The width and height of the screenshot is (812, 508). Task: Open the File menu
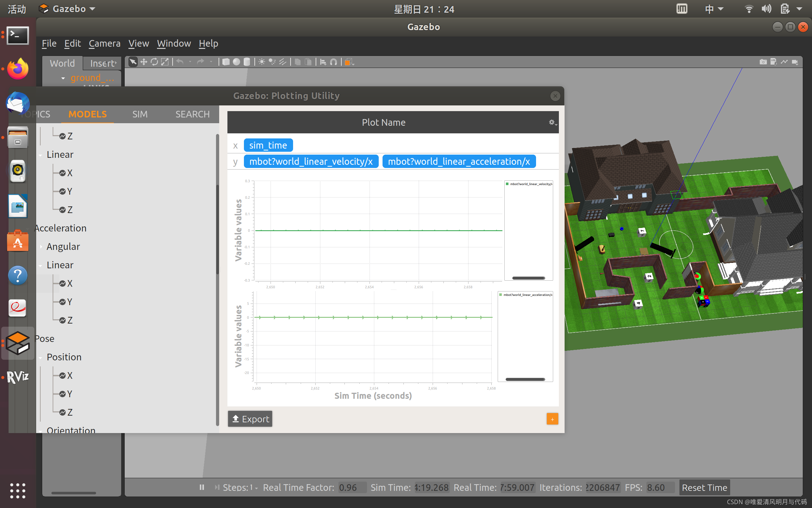tap(49, 43)
